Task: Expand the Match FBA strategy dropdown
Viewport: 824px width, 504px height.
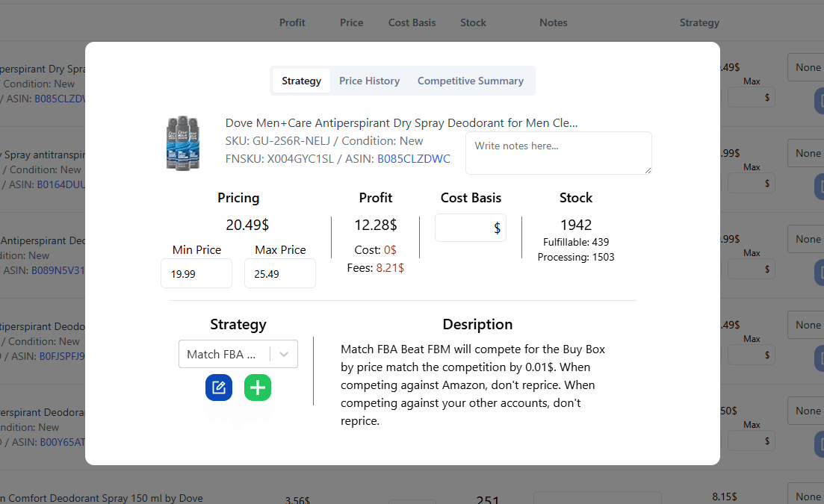Action: click(x=238, y=353)
